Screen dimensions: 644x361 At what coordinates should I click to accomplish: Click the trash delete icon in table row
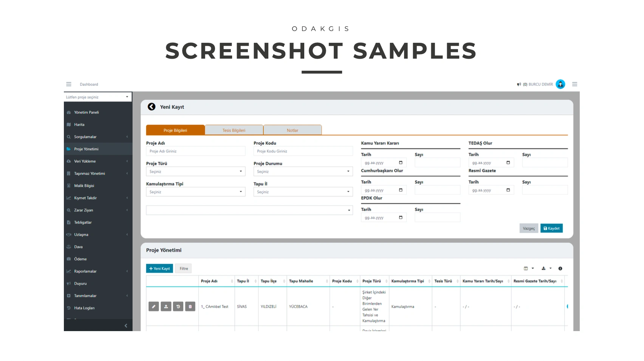(x=190, y=307)
